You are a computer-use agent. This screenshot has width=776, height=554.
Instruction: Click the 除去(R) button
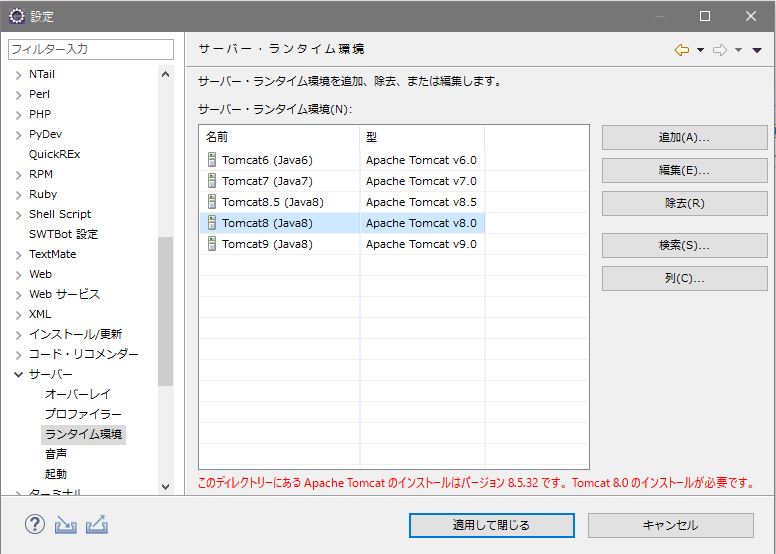(x=684, y=203)
